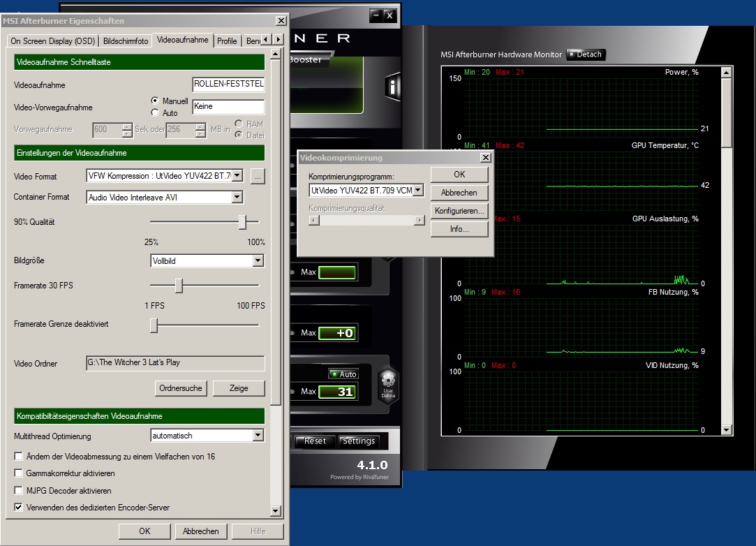Click the left tab scroll arrow in Eigenschaften
Image resolution: width=756 pixels, height=546 pixels.
(x=267, y=40)
